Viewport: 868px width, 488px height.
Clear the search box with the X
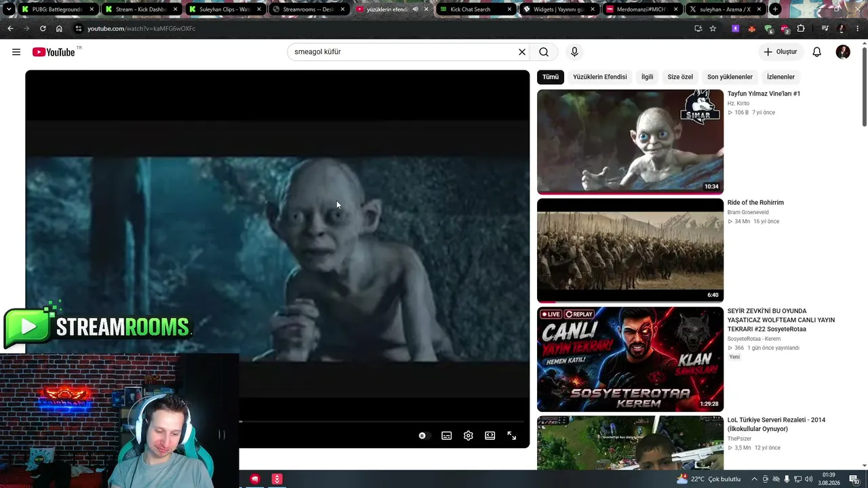click(522, 52)
